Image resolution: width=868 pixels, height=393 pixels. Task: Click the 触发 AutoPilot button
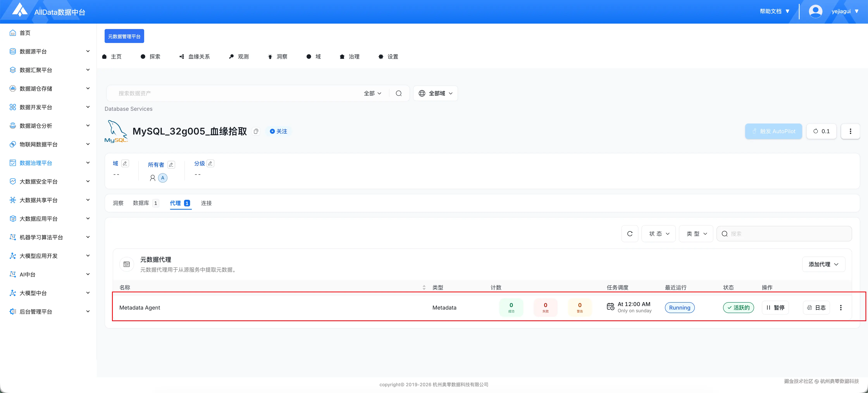773,131
